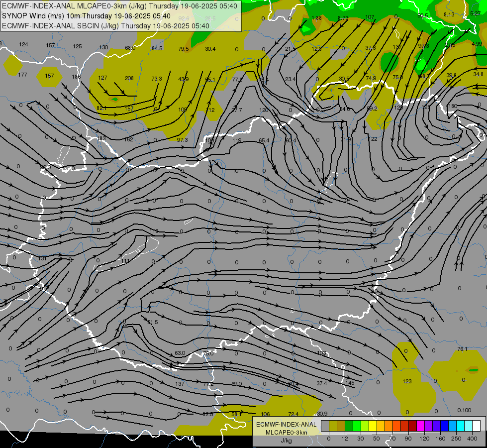The width and height of the screenshot is (487, 448).
Task: Click the grey swatch in the MLCAPE legend
Action: pos(325,426)
